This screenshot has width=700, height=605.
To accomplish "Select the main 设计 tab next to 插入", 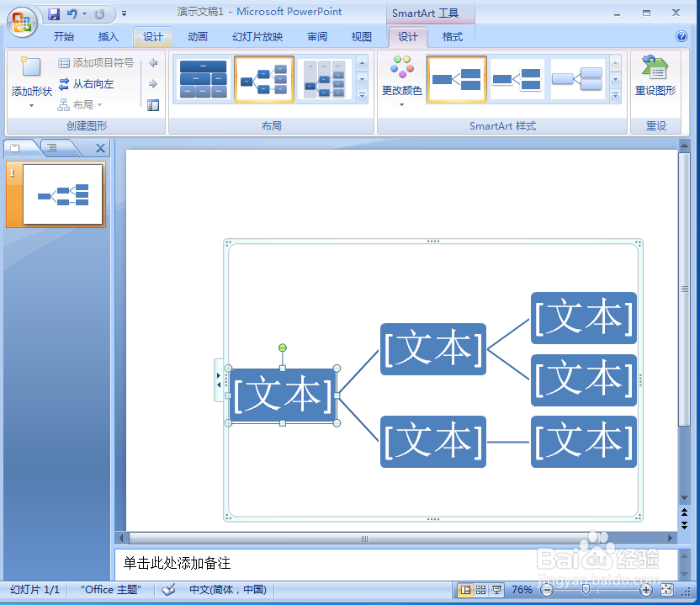I will (152, 37).
